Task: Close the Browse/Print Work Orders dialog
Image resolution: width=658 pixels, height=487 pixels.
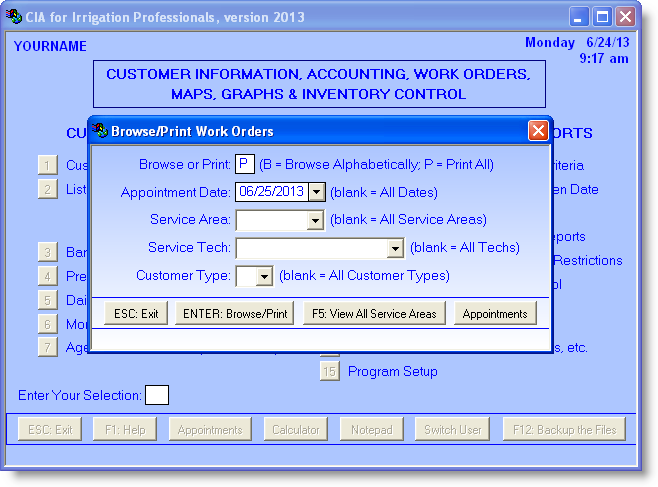Action: pyautogui.click(x=537, y=131)
